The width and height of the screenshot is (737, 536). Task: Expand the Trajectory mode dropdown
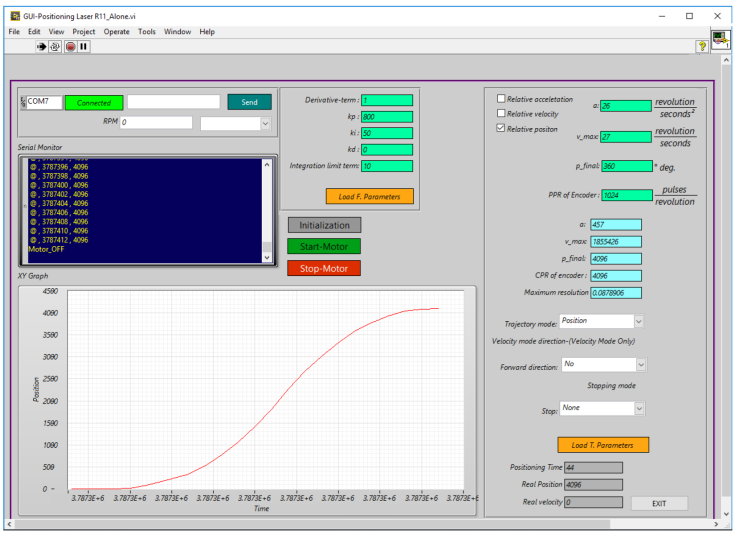point(639,321)
